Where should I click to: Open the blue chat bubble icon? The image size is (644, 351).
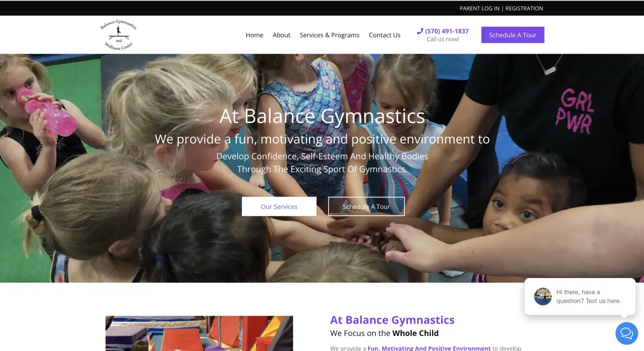tap(626, 333)
